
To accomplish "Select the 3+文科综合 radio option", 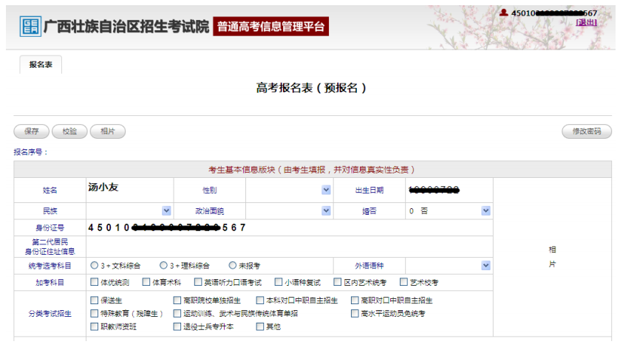I will [x=94, y=265].
